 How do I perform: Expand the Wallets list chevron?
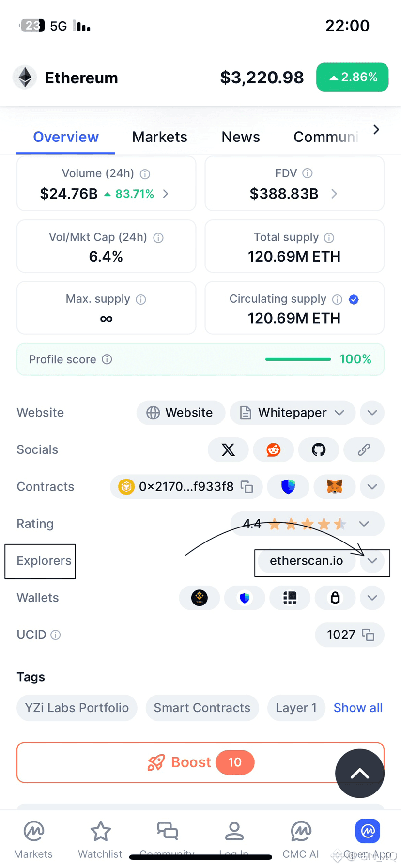(x=372, y=598)
